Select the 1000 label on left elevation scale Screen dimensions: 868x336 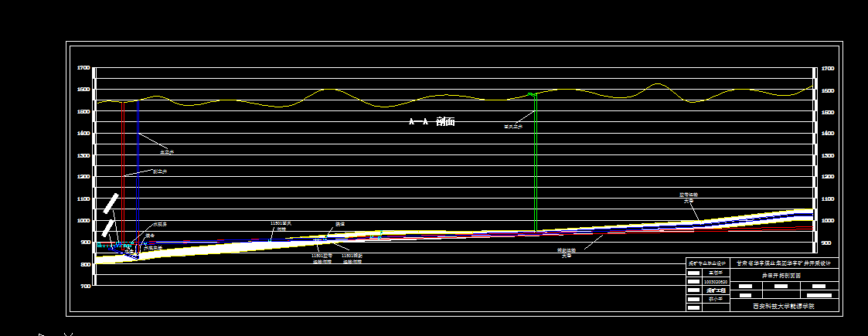(83, 220)
